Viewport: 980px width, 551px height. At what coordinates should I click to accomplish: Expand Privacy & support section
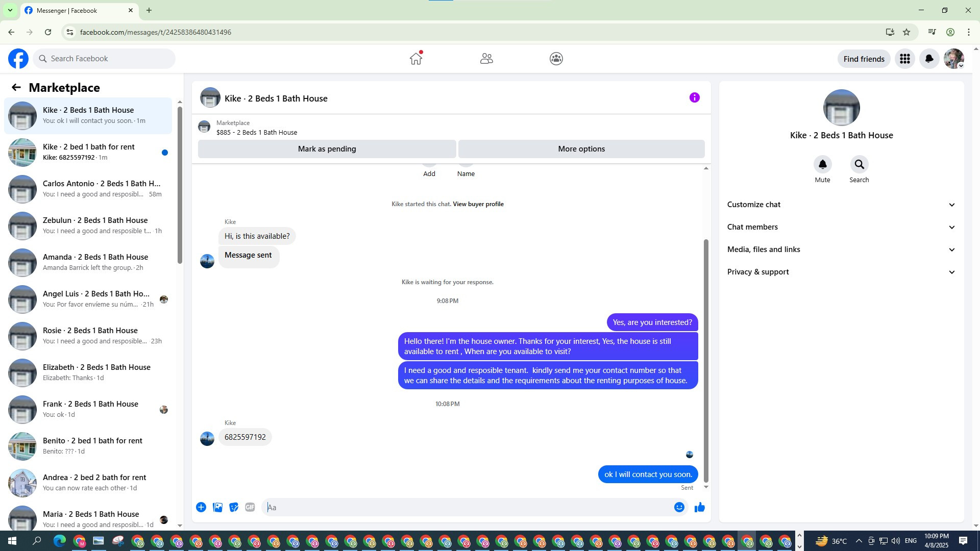point(841,272)
